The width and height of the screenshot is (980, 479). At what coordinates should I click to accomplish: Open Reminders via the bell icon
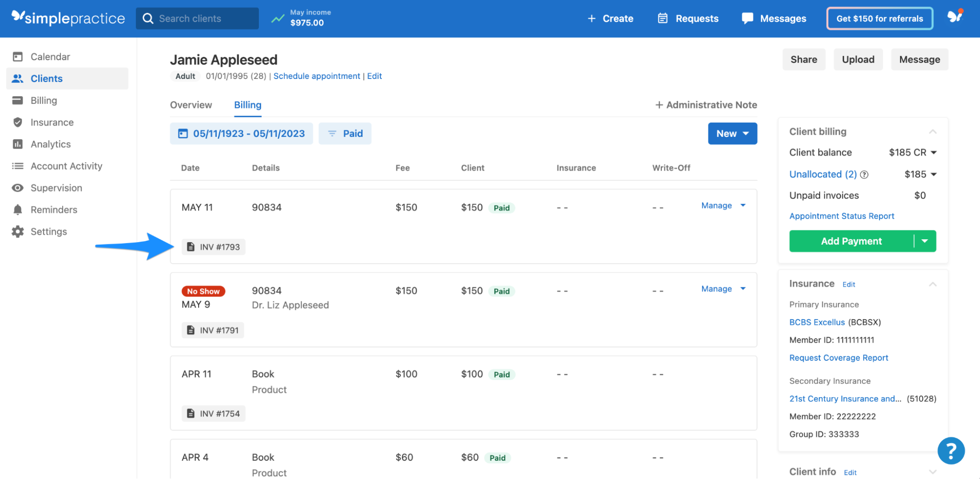click(x=18, y=209)
